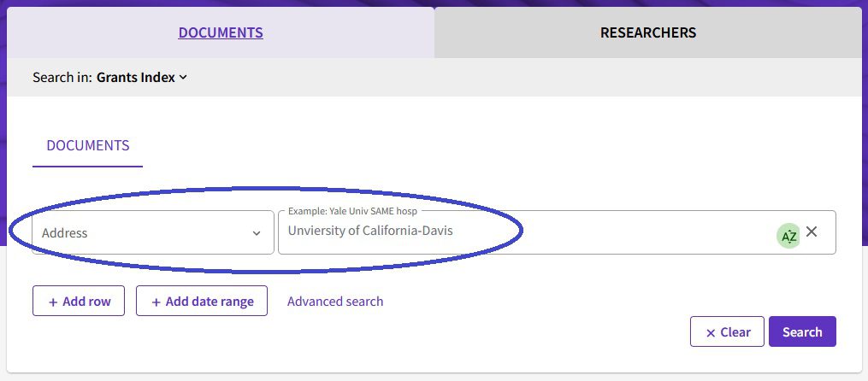Click the Add date range button
The width and height of the screenshot is (868, 381).
tap(201, 302)
